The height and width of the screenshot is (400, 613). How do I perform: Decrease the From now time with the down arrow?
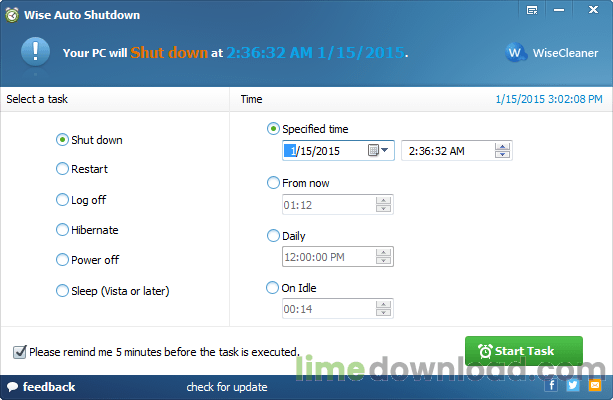point(384,208)
